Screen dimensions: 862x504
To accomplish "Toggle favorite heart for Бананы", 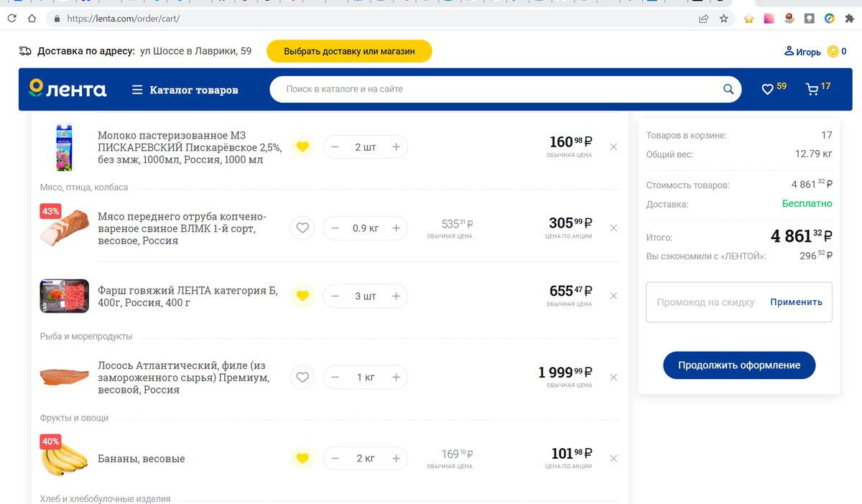I will coord(302,458).
